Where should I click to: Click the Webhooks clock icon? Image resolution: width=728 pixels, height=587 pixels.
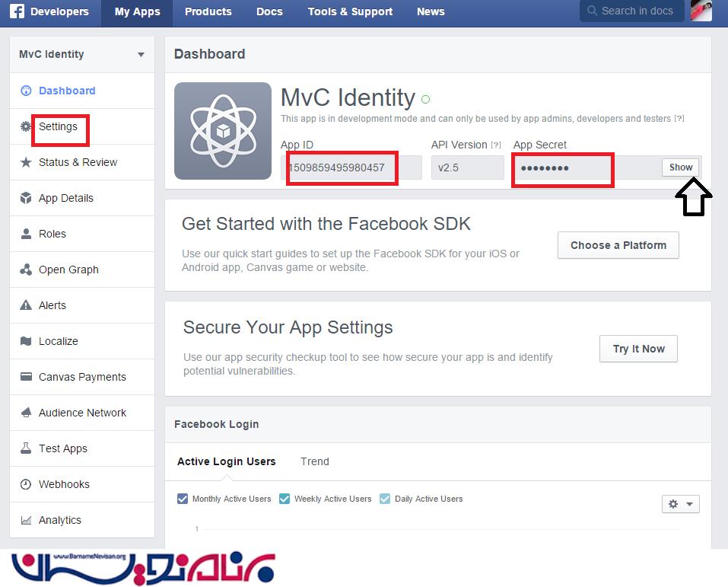click(x=26, y=484)
